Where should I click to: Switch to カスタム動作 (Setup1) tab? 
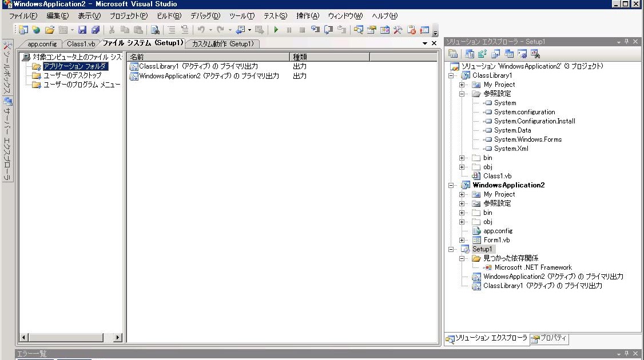(222, 44)
